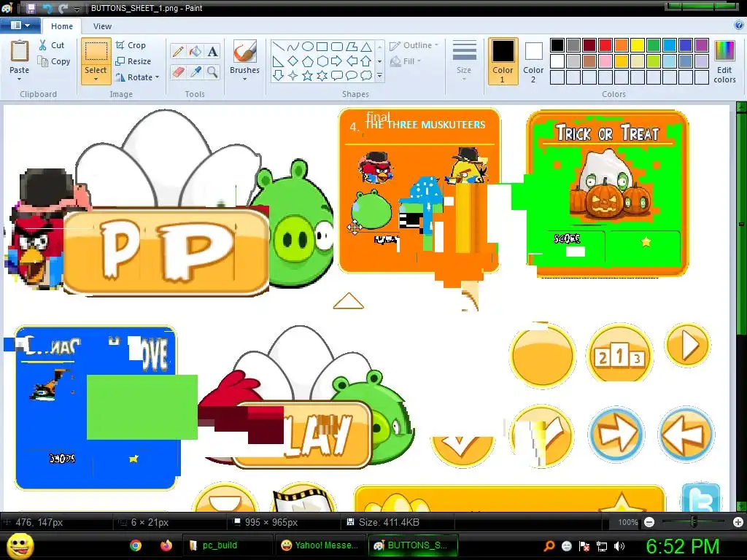Choose the Rounded rectangle shape
The image size is (747, 560).
click(x=337, y=47)
